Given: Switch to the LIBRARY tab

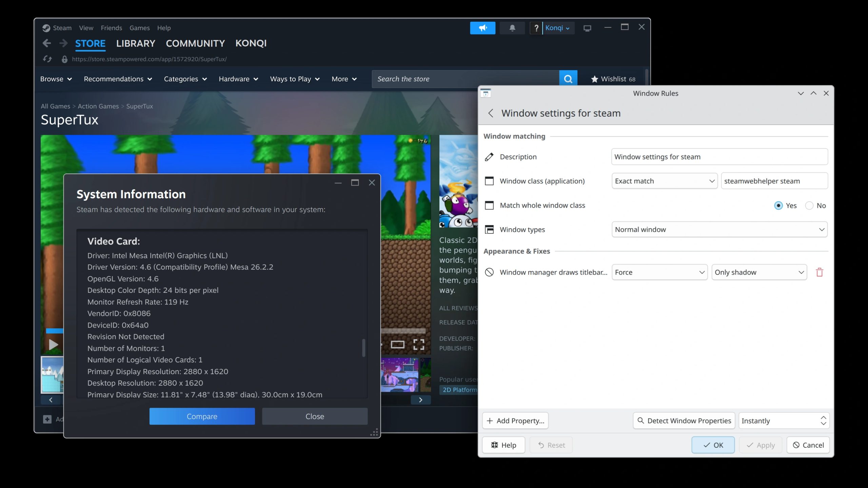Looking at the screenshot, I should pos(136,43).
